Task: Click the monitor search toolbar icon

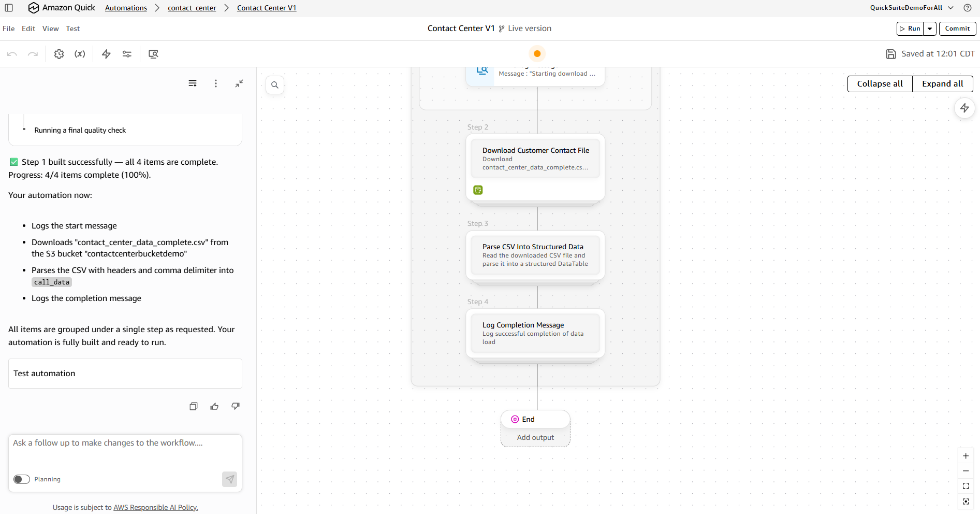Action: 153,54
